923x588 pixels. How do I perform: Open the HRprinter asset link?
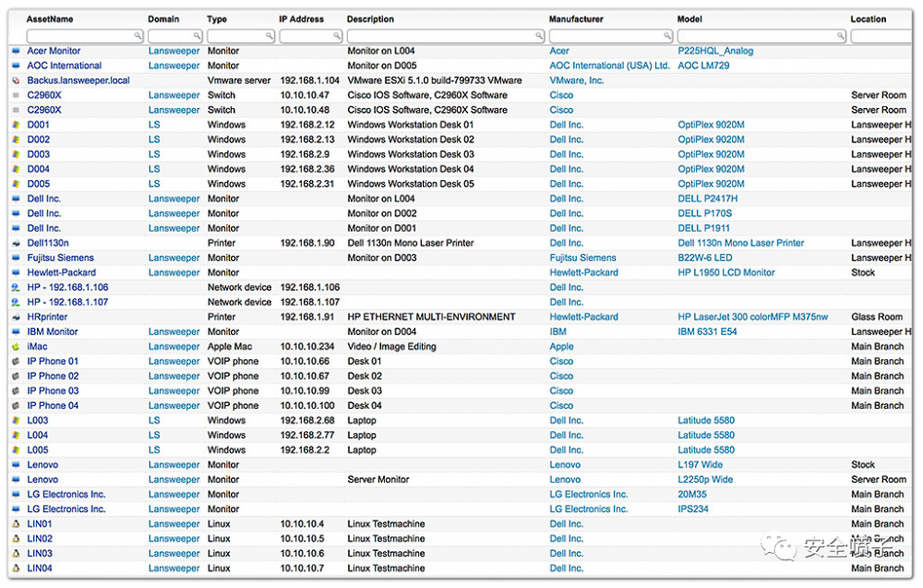(47, 317)
